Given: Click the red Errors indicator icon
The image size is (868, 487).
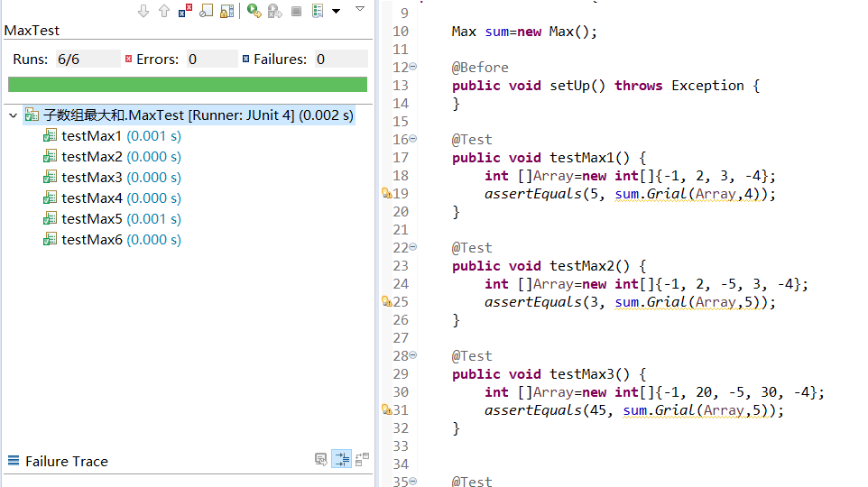Looking at the screenshot, I should coord(128,59).
